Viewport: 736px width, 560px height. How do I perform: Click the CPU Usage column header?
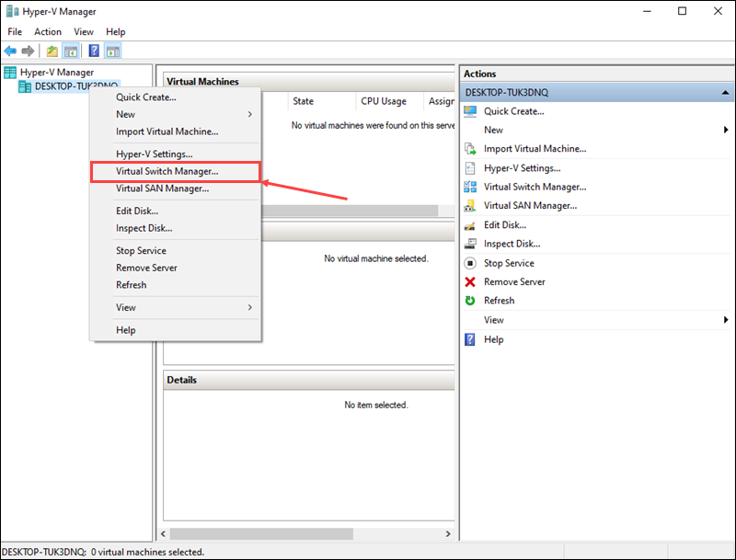[x=389, y=101]
